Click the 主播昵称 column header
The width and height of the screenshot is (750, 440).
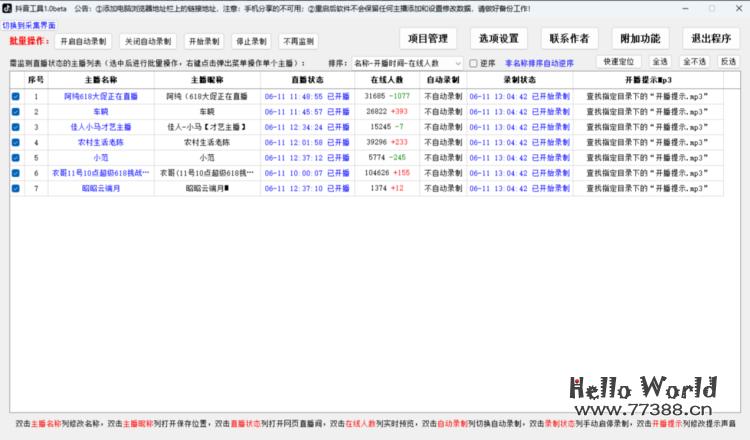tap(207, 80)
